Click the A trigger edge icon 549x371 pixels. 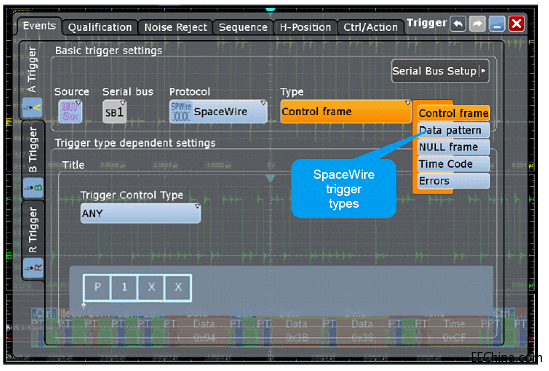33,108
